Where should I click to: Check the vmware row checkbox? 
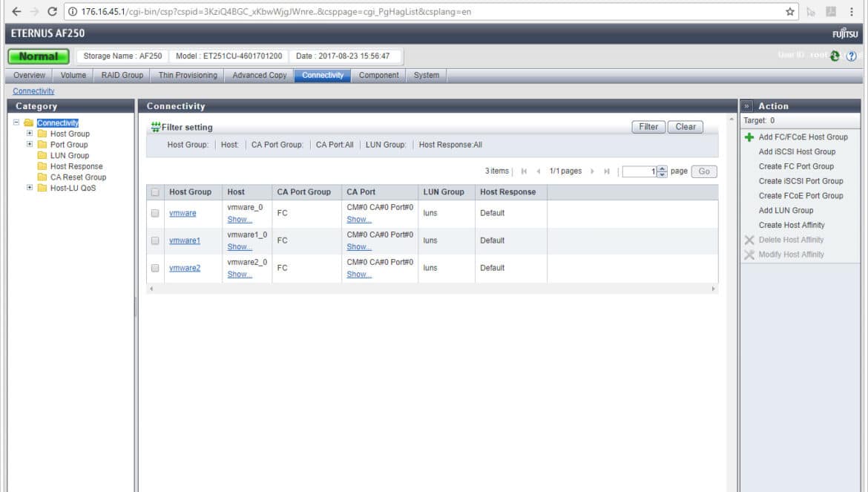click(x=155, y=213)
